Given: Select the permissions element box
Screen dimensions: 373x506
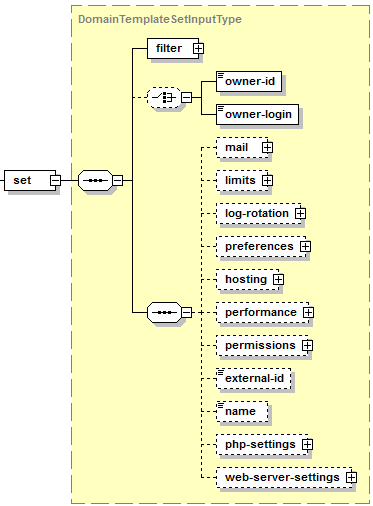Looking at the screenshot, I should [x=262, y=346].
